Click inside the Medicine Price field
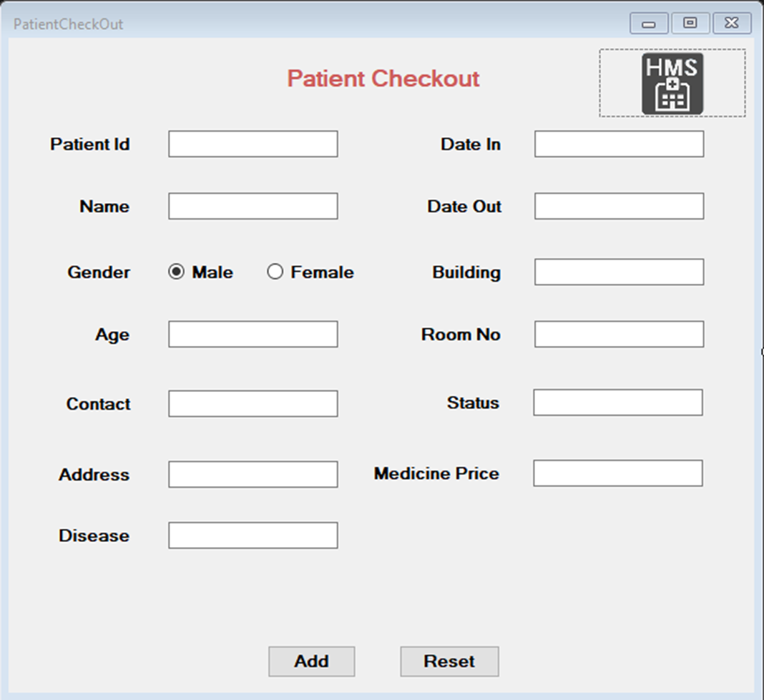This screenshot has height=700, width=764. (617, 473)
